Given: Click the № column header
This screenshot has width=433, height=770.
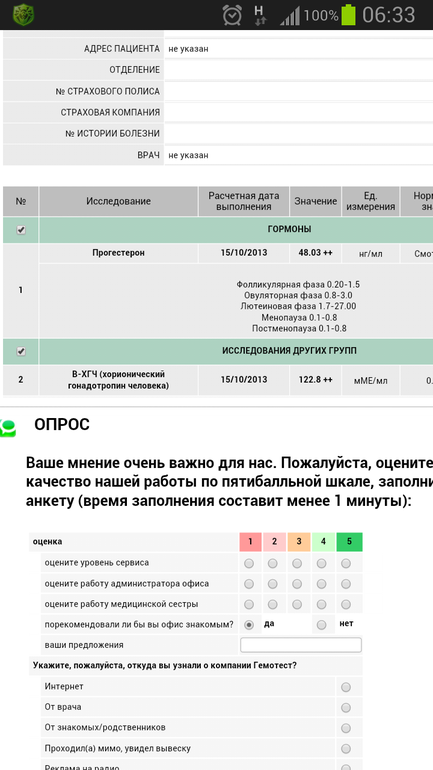Looking at the screenshot, I should click(x=21, y=201).
